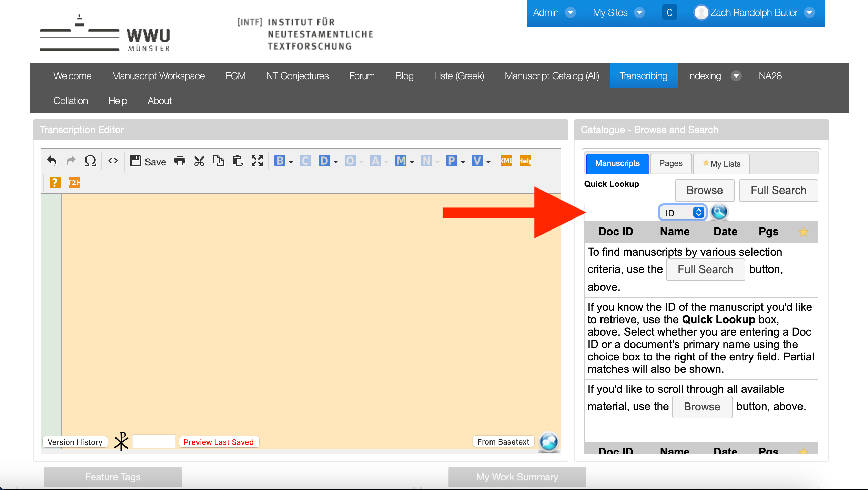Insert special character with Omega icon
868x490 pixels.
(90, 161)
